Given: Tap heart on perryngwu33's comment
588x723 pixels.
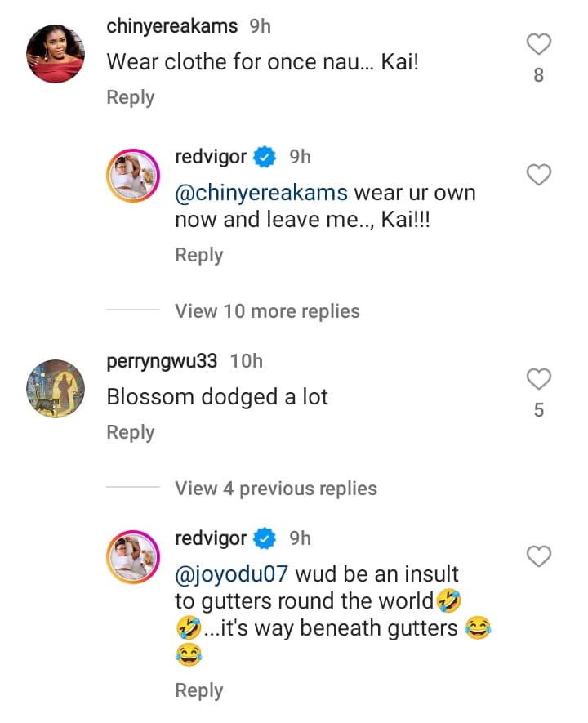Looking at the screenshot, I should (x=538, y=379).
